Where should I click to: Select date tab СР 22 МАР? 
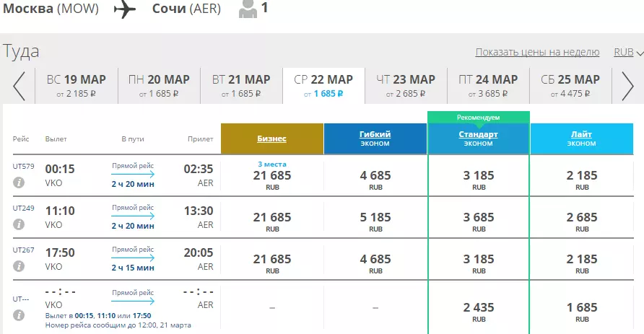pyautogui.click(x=323, y=86)
